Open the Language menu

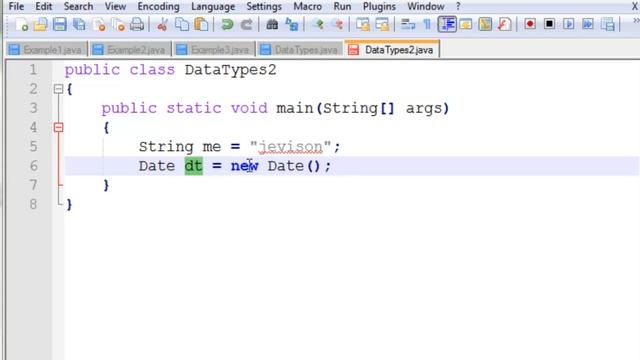[x=213, y=7]
